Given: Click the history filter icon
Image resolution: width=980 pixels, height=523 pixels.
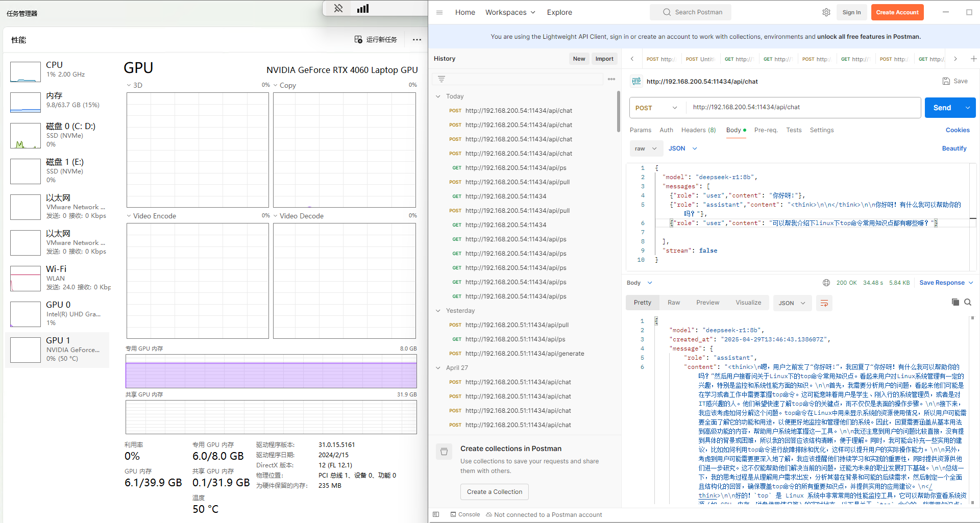Looking at the screenshot, I should click(x=442, y=79).
